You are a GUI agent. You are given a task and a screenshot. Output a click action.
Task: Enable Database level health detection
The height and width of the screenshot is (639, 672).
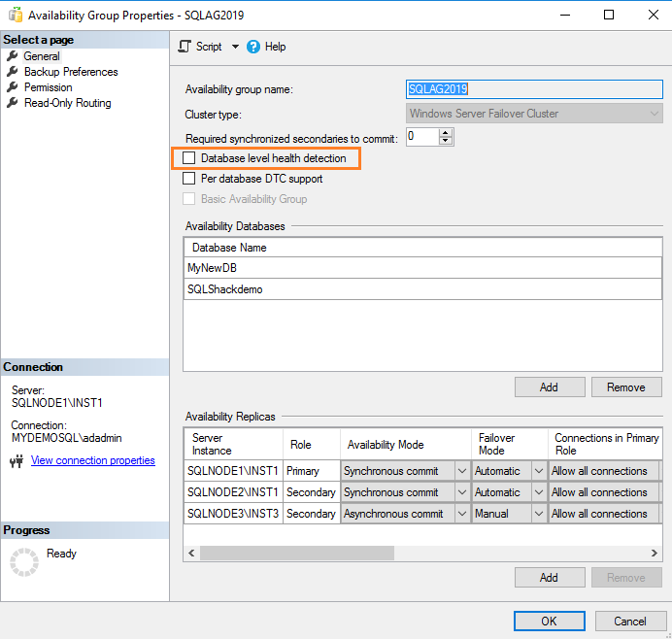(188, 157)
